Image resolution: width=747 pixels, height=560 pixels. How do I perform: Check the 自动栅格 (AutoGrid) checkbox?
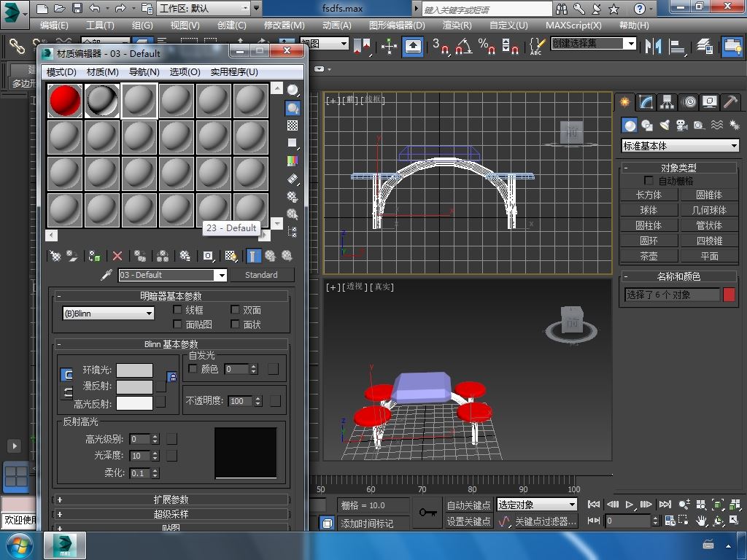click(x=649, y=180)
